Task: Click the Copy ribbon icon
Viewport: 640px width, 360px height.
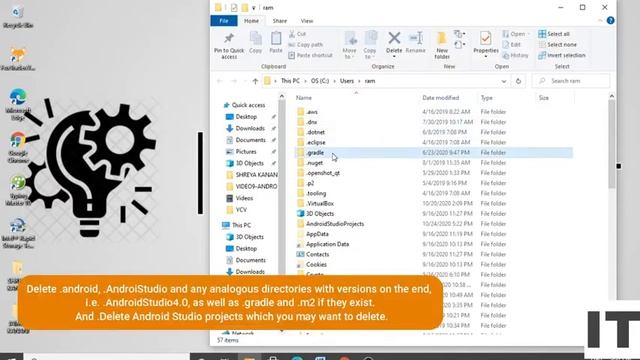Action: [x=256, y=42]
